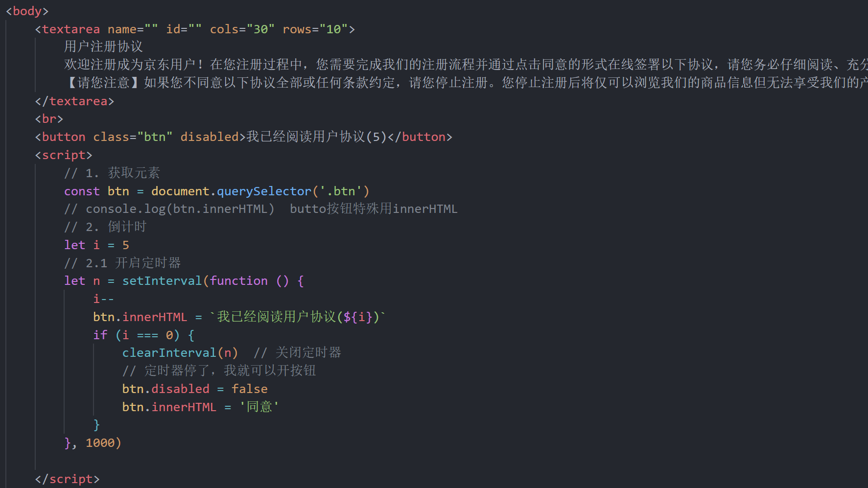Screen dimensions: 868x488
Task: Click the function keyword
Action: point(239,281)
